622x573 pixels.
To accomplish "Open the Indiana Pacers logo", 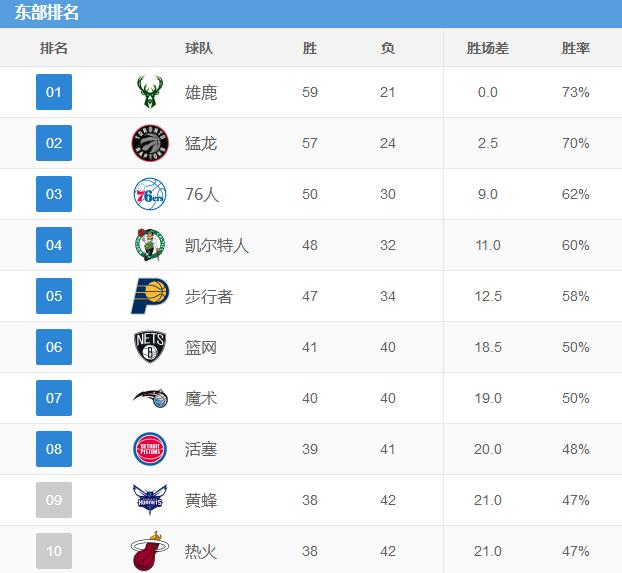I will (x=150, y=296).
